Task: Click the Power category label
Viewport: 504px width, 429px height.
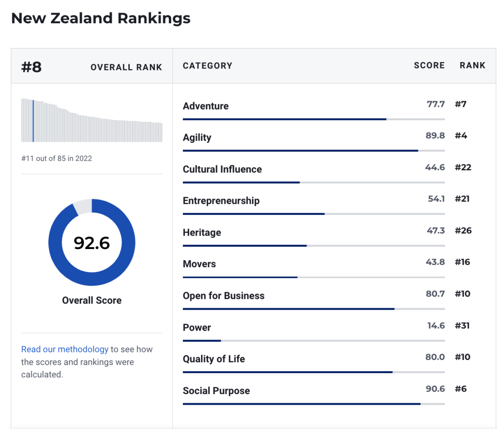Action: click(197, 327)
